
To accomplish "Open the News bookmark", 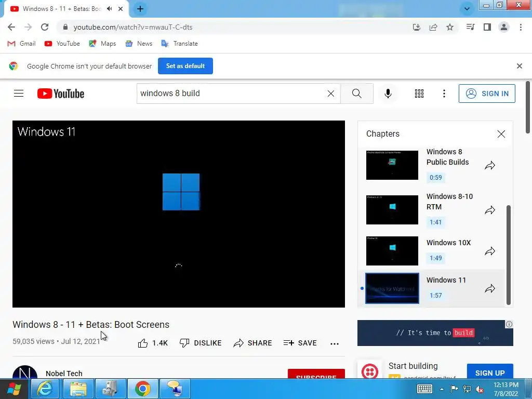I will tap(138, 44).
